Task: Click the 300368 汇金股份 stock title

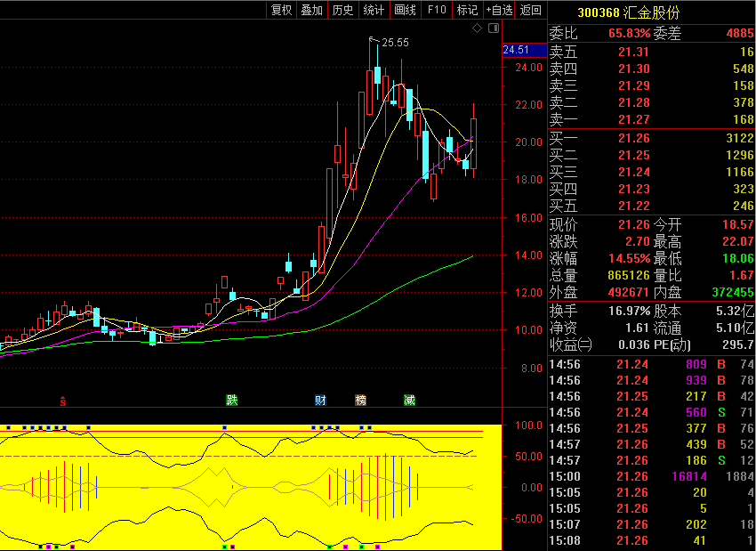Action: pos(628,12)
